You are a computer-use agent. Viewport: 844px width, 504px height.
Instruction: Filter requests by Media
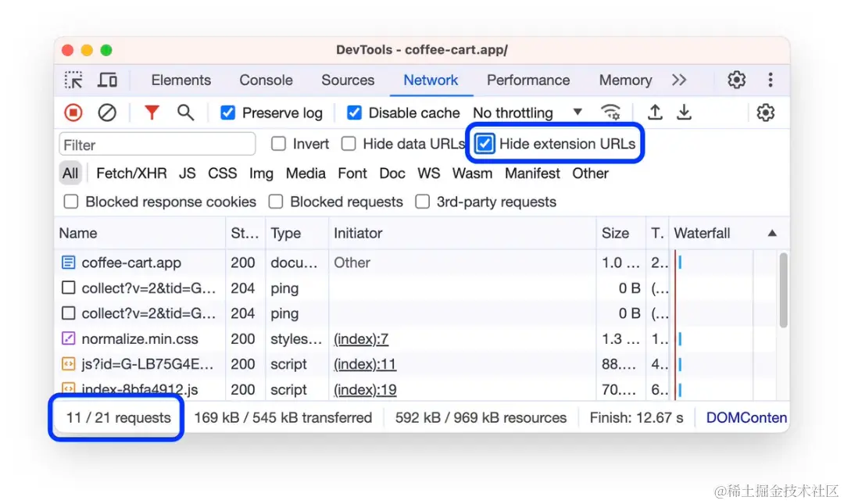coord(306,173)
